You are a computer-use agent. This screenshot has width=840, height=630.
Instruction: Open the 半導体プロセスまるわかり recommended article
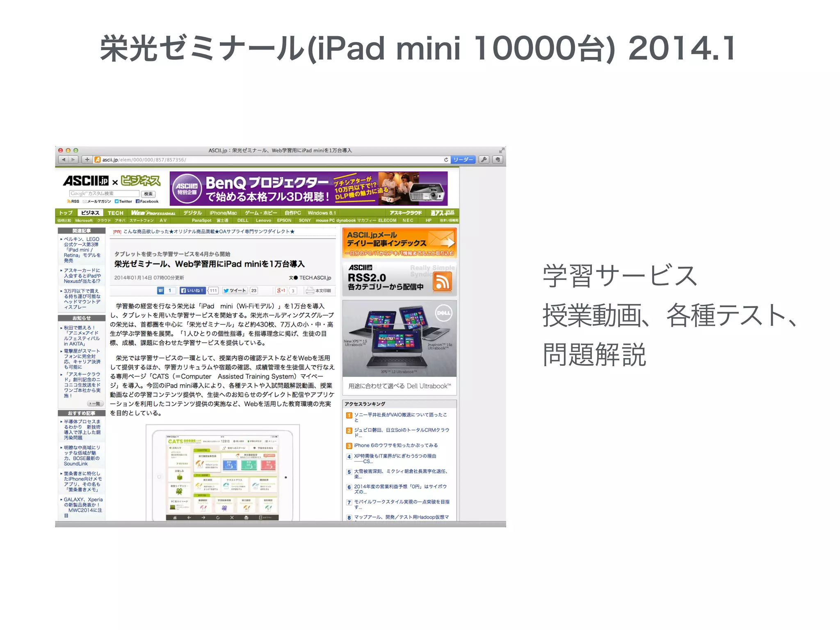point(82,429)
